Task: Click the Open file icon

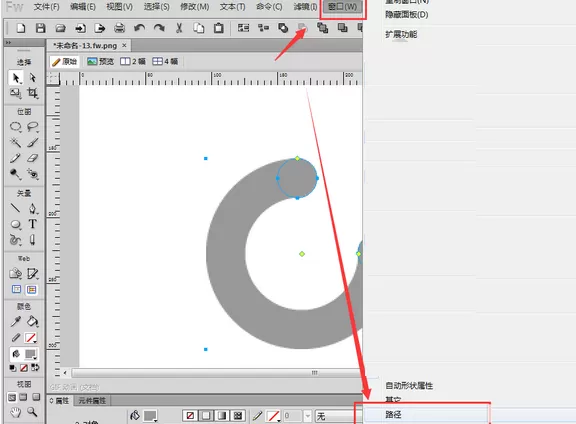Action: [x=60, y=28]
